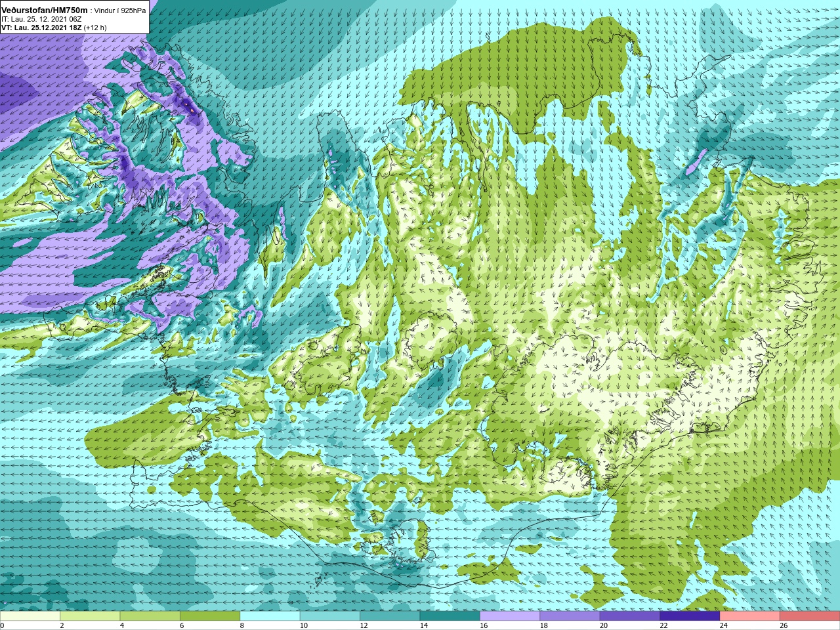Viewport: 840px width, 630px height.
Task: Click the pink 24–26 legend swatch
Action: (x=750, y=616)
